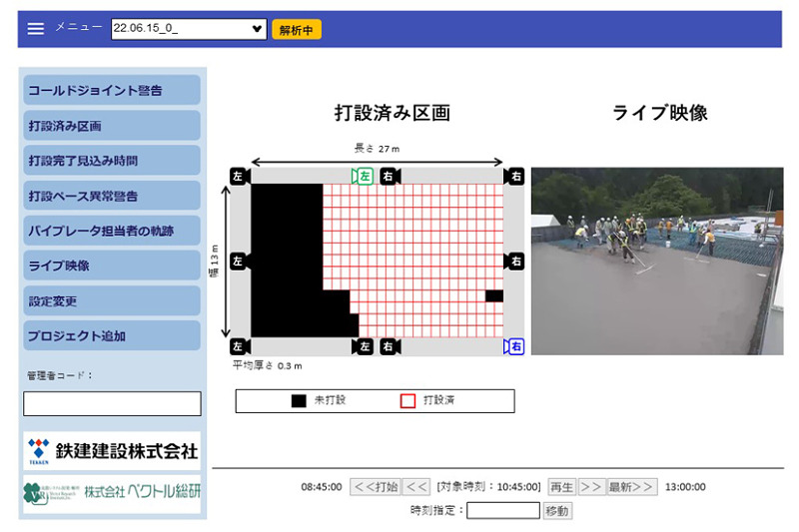The width and height of the screenshot is (799, 532).
Task: Step back with the << button
Action: [416, 487]
